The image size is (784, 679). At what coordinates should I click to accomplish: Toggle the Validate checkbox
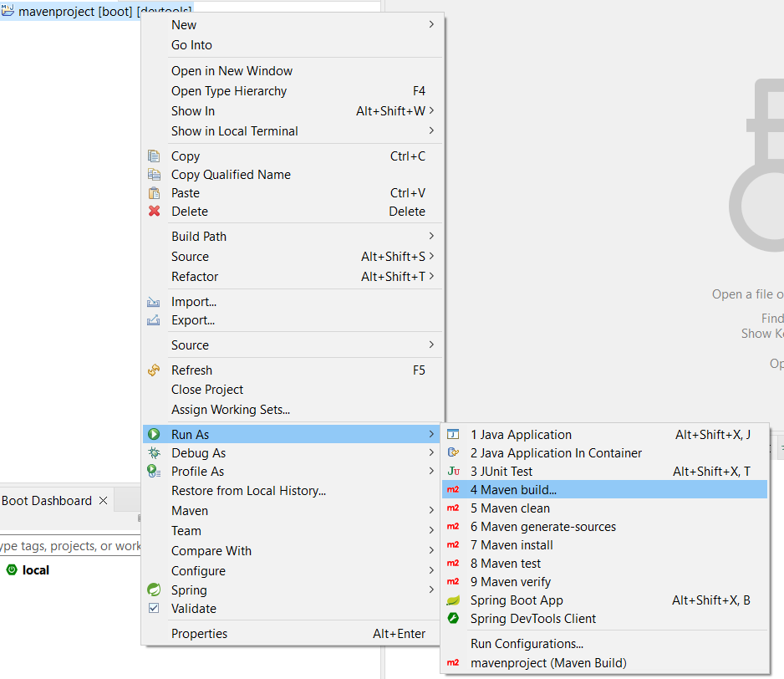click(x=154, y=609)
